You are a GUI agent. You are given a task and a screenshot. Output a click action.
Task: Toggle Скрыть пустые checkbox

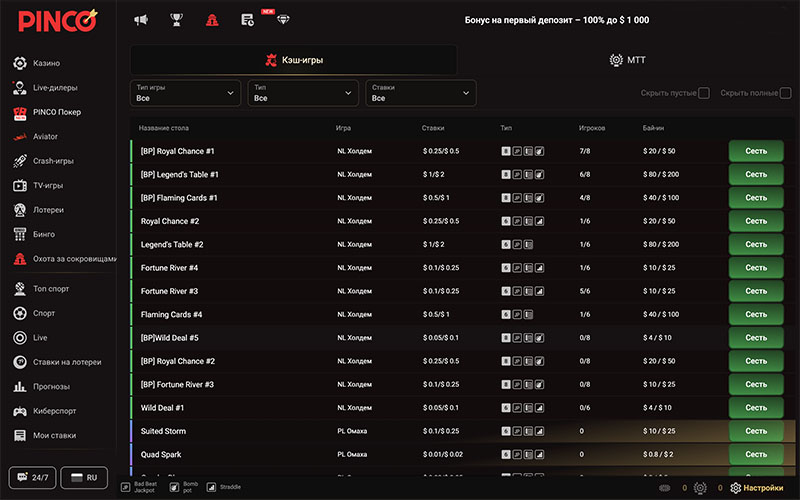point(704,93)
